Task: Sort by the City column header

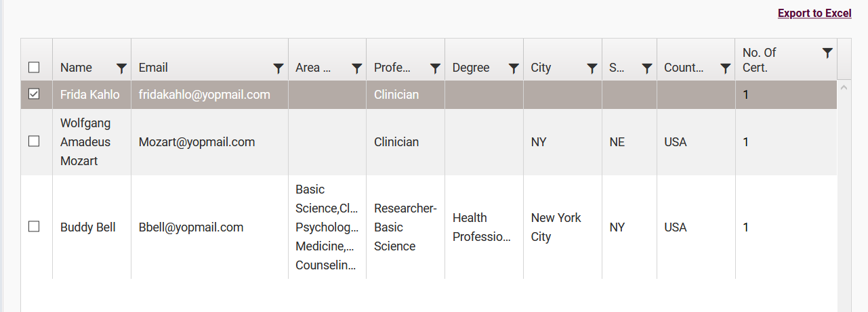Action: [541, 68]
